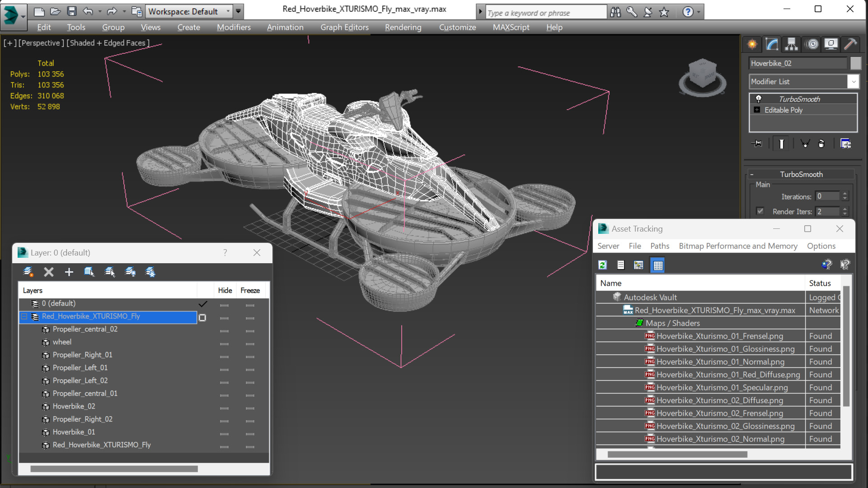The image size is (868, 488).
Task: Click the Name column header
Action: click(x=700, y=283)
